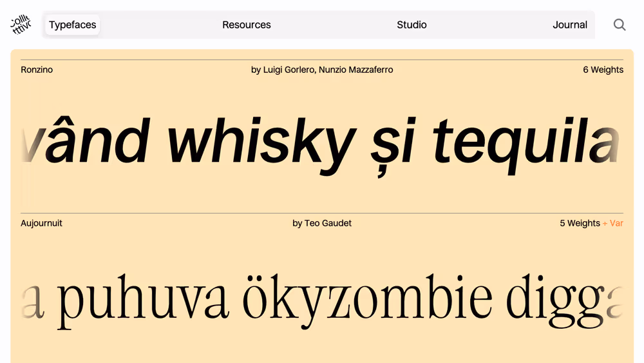The width and height of the screenshot is (644, 363).
Task: Go to the Studio menu item
Action: coord(412,25)
